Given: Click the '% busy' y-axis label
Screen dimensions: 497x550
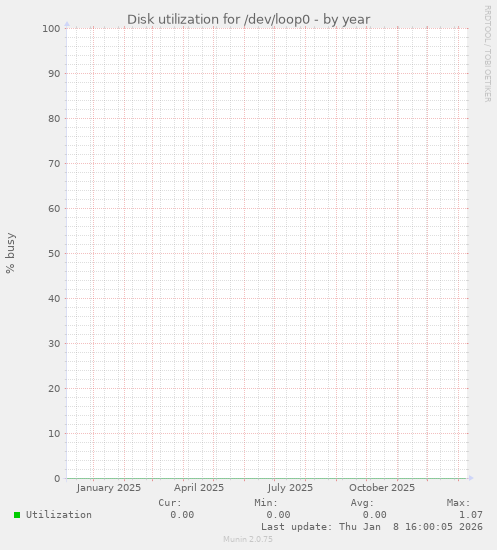Looking at the screenshot, I should coord(10,253).
